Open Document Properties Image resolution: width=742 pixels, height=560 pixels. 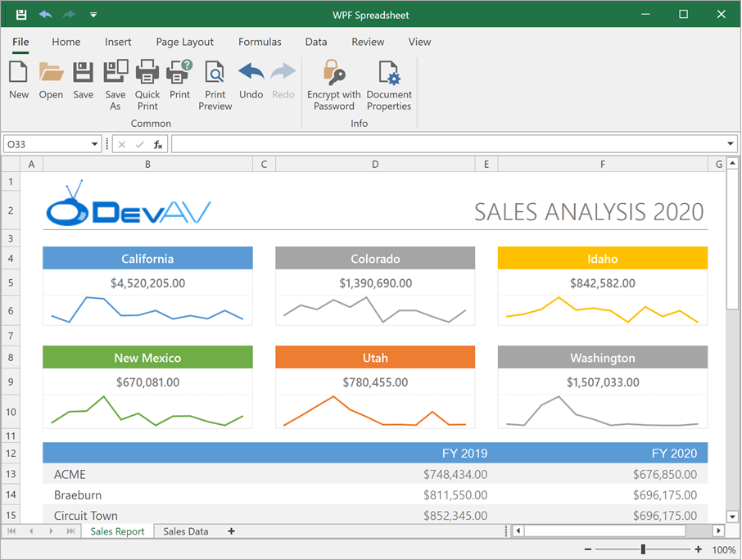click(x=388, y=78)
